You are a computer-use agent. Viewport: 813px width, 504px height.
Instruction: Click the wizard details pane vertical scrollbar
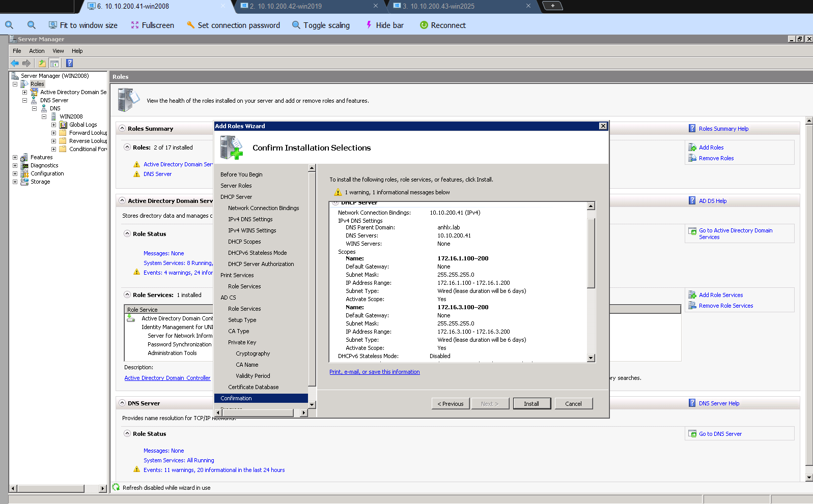pos(591,253)
